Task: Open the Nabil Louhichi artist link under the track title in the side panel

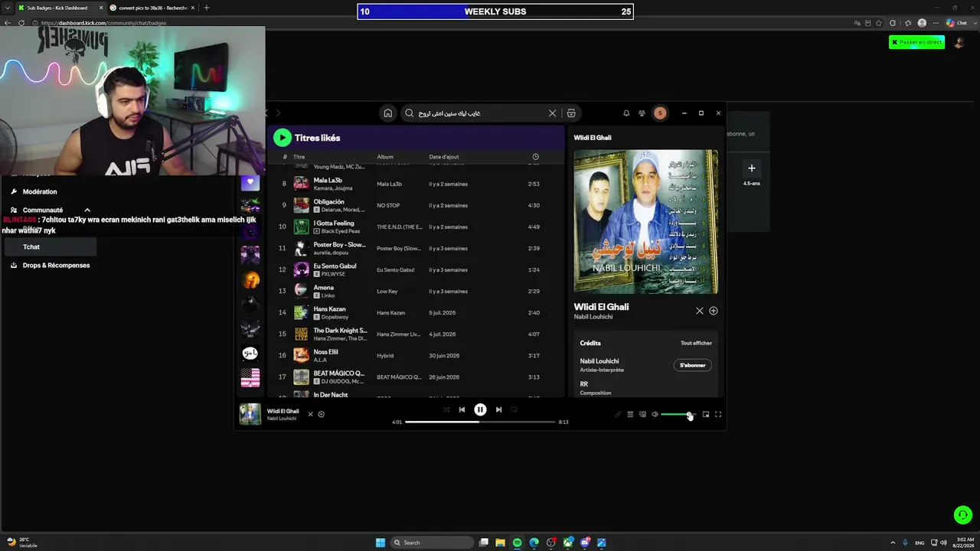Action: tap(593, 317)
